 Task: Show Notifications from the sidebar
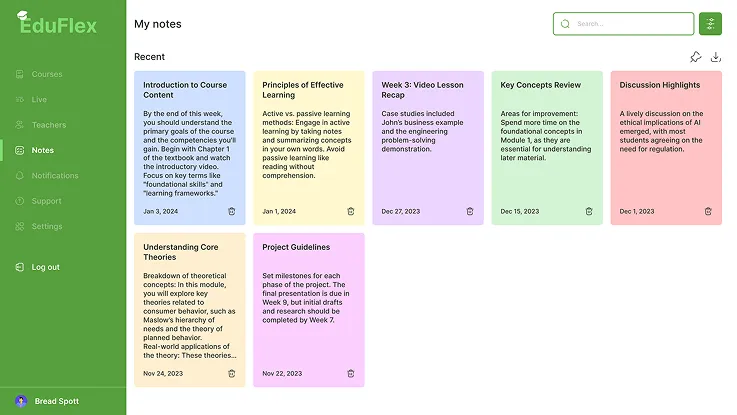click(x=54, y=176)
